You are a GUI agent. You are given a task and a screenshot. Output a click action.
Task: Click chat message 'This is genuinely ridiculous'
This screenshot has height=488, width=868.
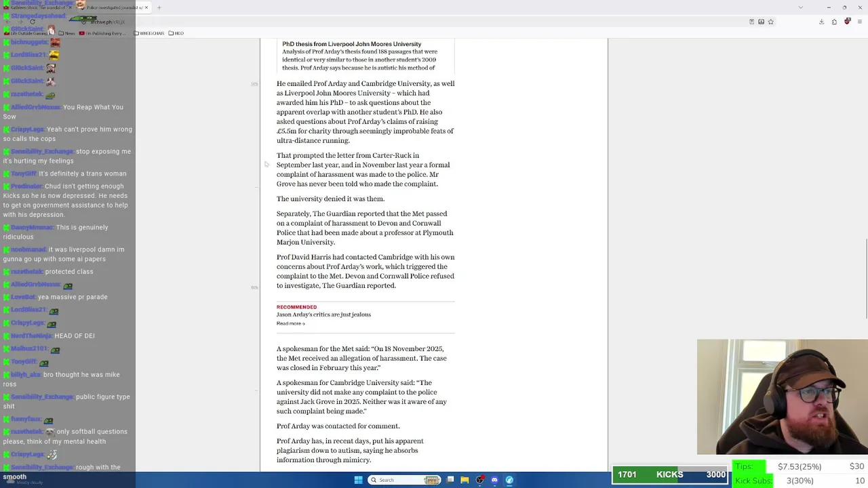tap(56, 232)
